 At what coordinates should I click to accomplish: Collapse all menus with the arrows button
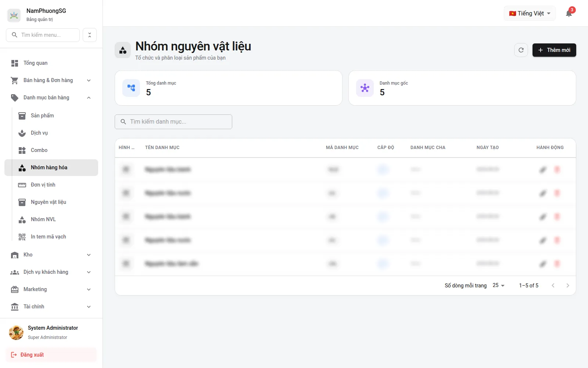(90, 35)
